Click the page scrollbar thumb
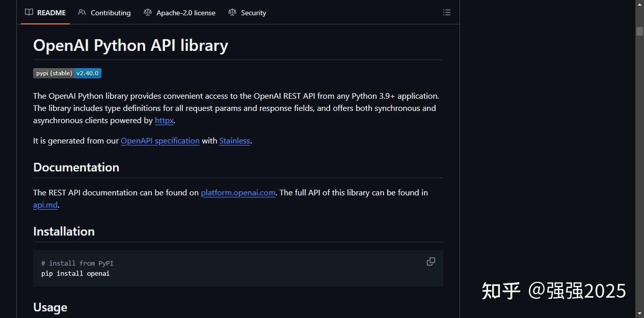The height and width of the screenshot is (318, 644). click(x=639, y=31)
